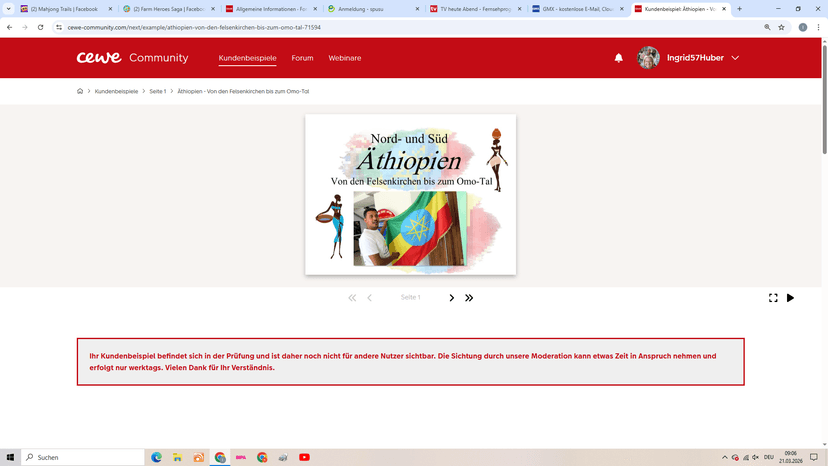Click the Suchen taskbar search box
The width and height of the screenshot is (828, 466).
(83, 457)
